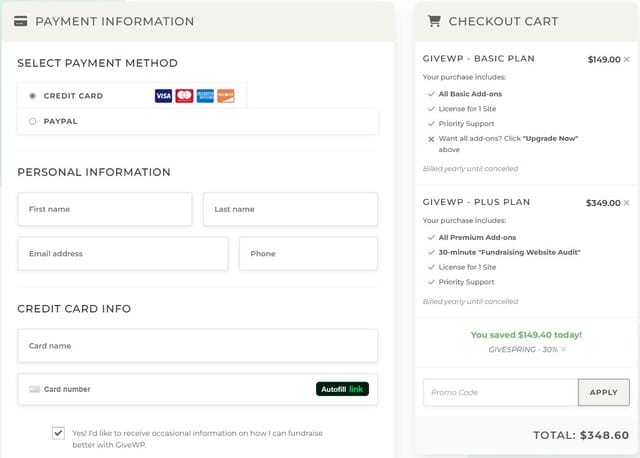Remove the GIVESPRING 30% discount code
This screenshot has width=640, height=458.
[563, 349]
